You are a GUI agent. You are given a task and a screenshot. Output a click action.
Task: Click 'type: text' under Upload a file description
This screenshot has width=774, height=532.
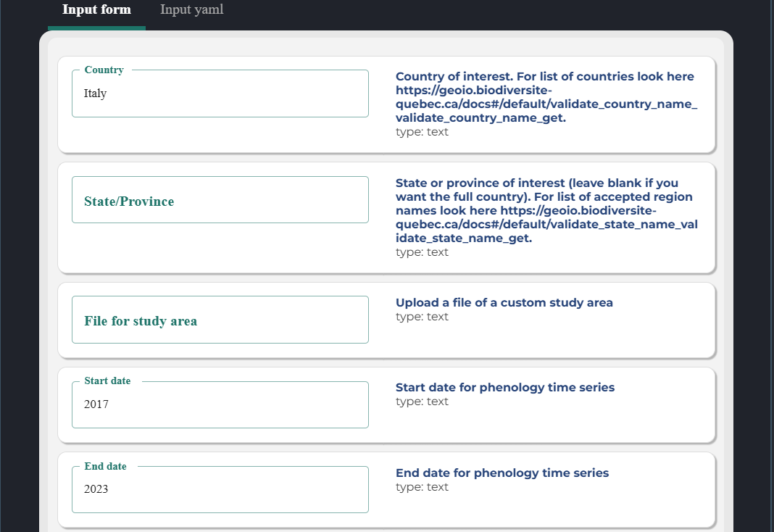click(422, 317)
